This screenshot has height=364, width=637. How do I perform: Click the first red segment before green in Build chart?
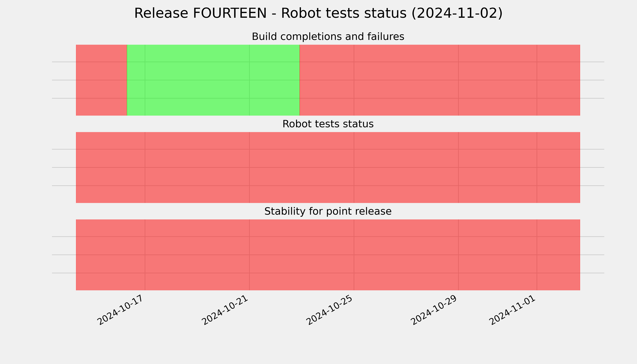click(101, 80)
